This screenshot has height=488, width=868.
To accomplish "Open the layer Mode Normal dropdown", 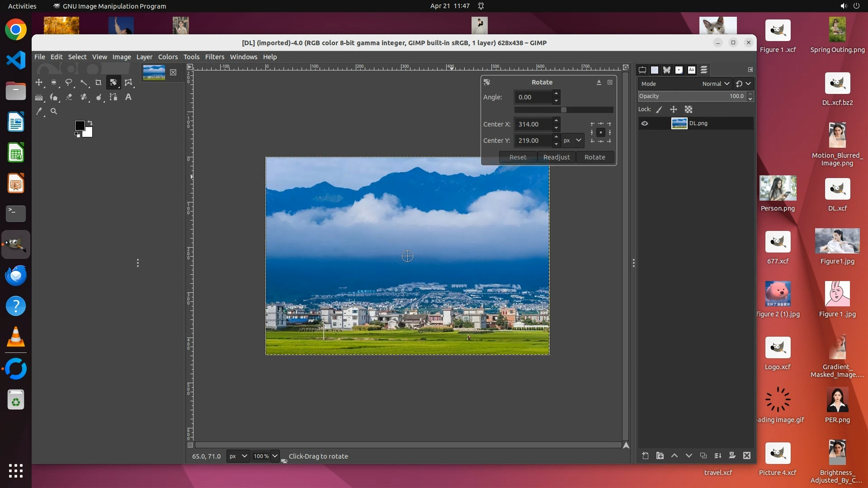I will tap(716, 84).
